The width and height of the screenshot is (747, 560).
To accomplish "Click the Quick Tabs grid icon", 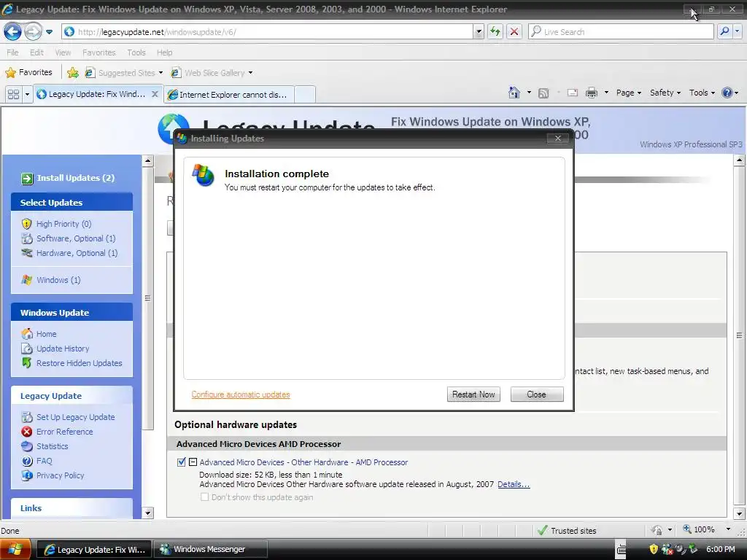I will tap(13, 94).
